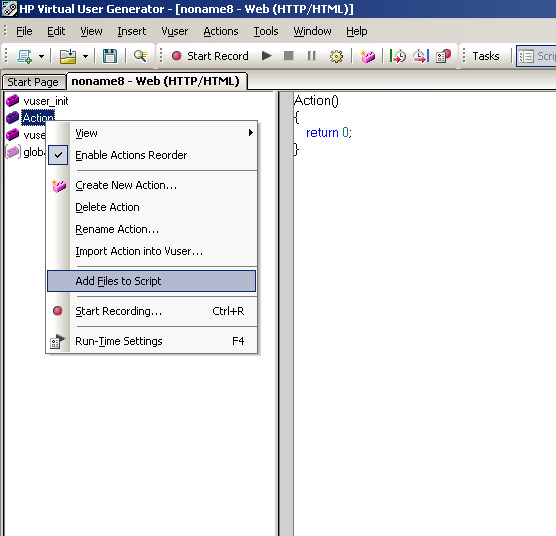Open the Vuser menu
Image resolution: width=556 pixels, height=536 pixels.
point(174,31)
